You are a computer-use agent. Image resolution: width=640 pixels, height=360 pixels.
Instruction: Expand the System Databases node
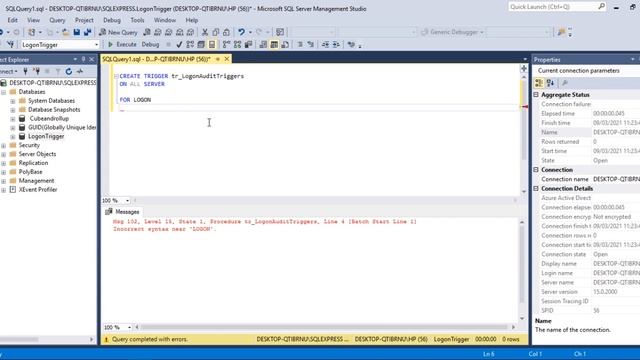[x=13, y=101]
